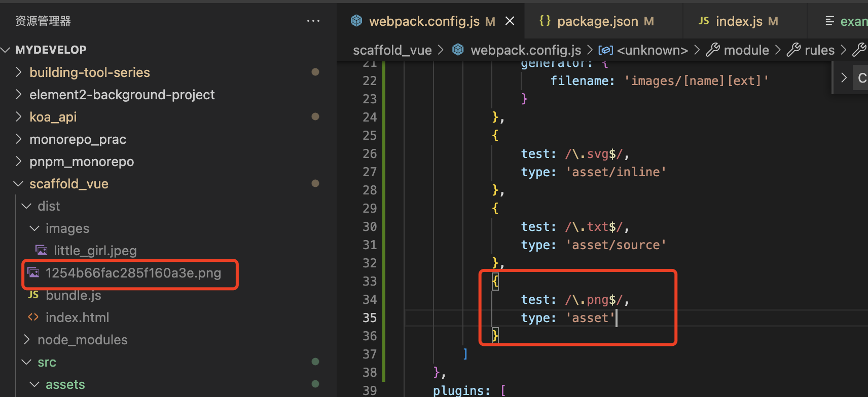Viewport: 868px width, 397px height.
Task: Click the 'asset' string on line 35
Action: click(591, 317)
